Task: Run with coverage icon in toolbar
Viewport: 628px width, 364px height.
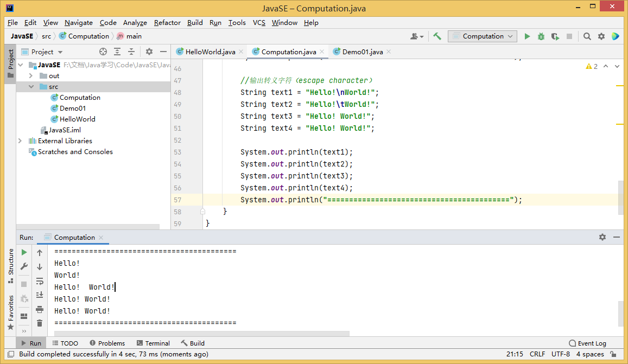Action: [x=555, y=36]
